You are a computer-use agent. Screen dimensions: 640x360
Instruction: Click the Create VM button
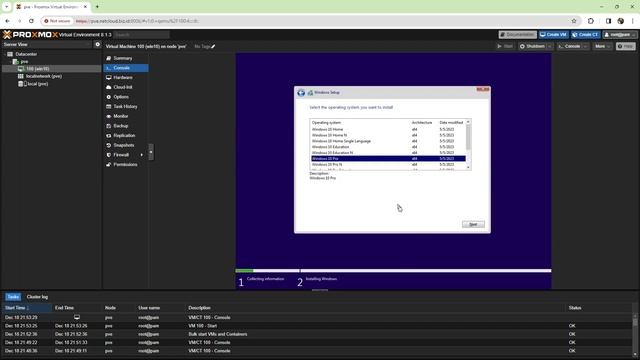pos(553,35)
